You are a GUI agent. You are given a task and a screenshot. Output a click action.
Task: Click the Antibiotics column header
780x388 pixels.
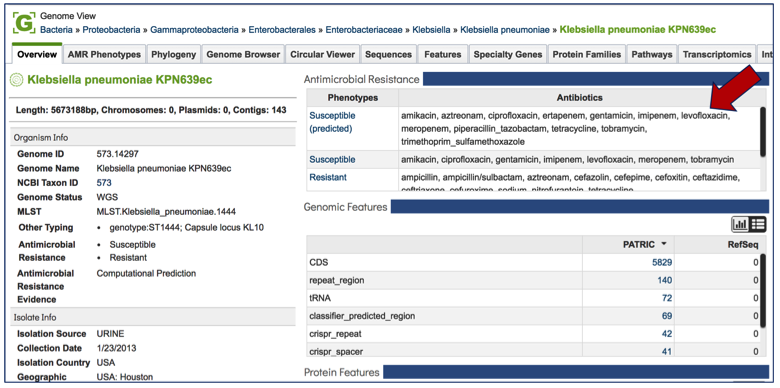[580, 97]
